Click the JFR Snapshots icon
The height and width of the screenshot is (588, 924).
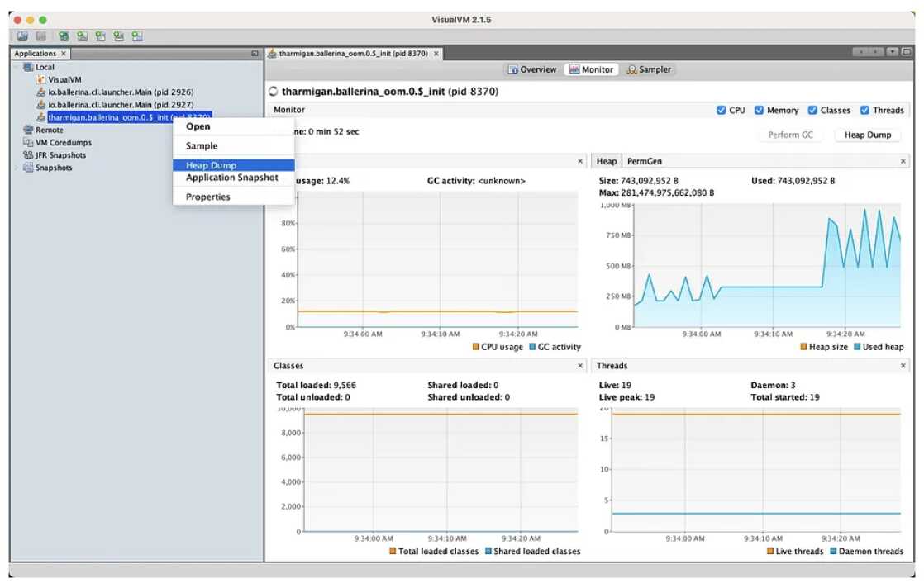28,155
